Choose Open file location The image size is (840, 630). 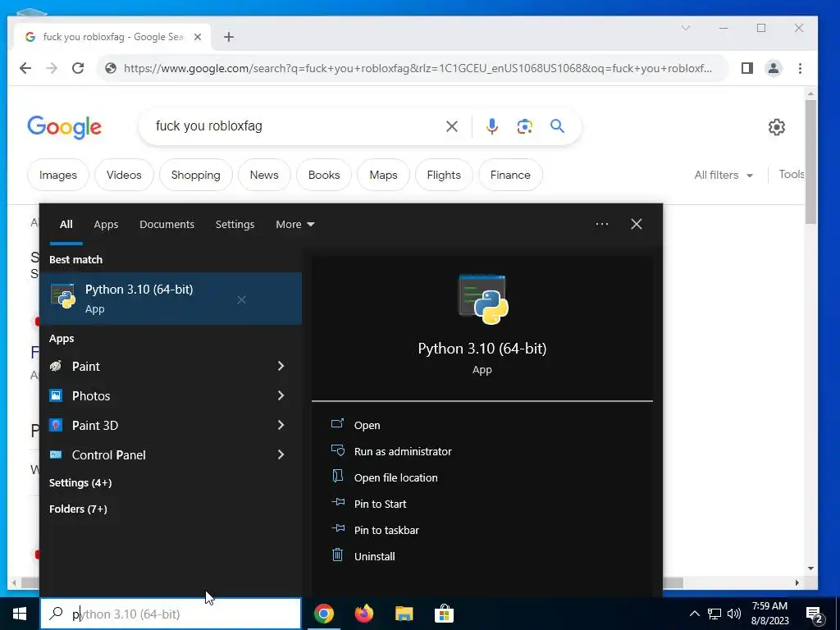396,478
